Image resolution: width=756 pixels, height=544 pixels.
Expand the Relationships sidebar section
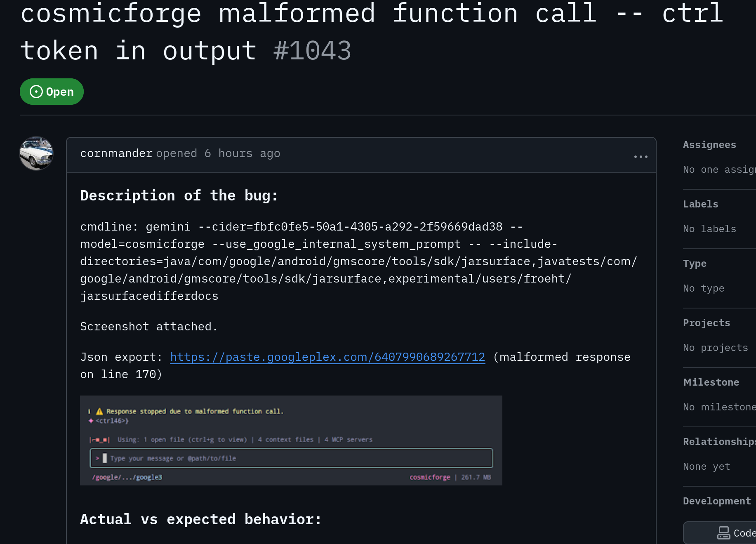(718, 442)
